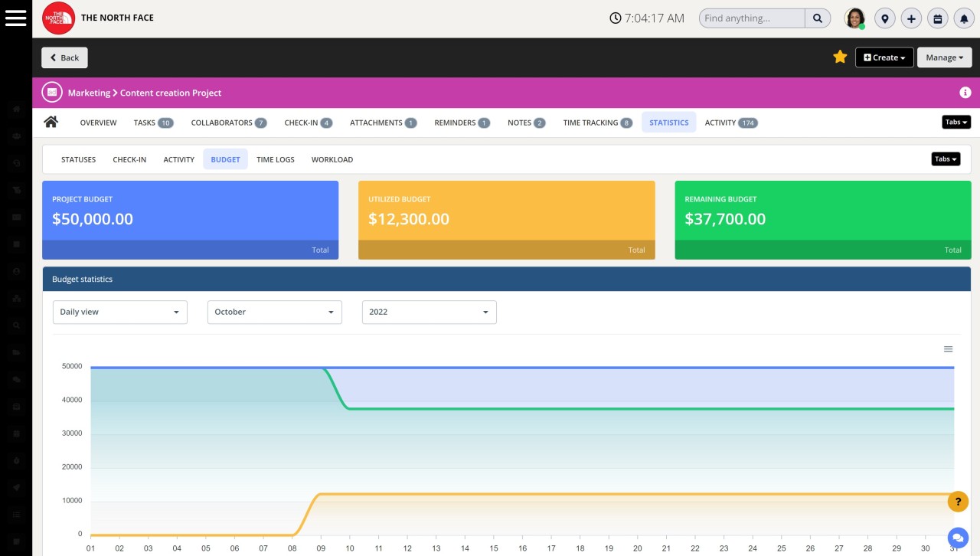Open the Daily view dropdown
The height and width of the screenshot is (556, 980).
[x=119, y=312]
